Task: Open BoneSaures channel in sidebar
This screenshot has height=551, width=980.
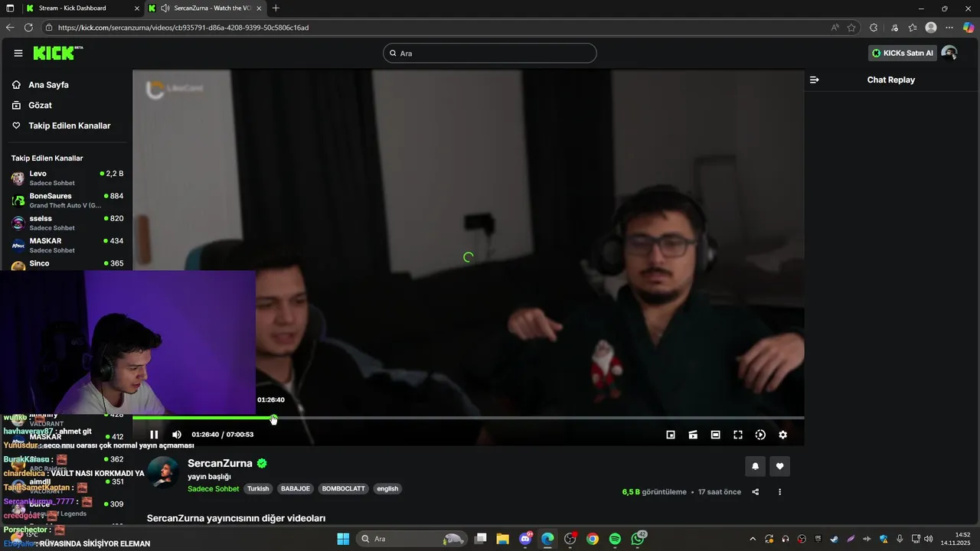Action: tap(67, 201)
